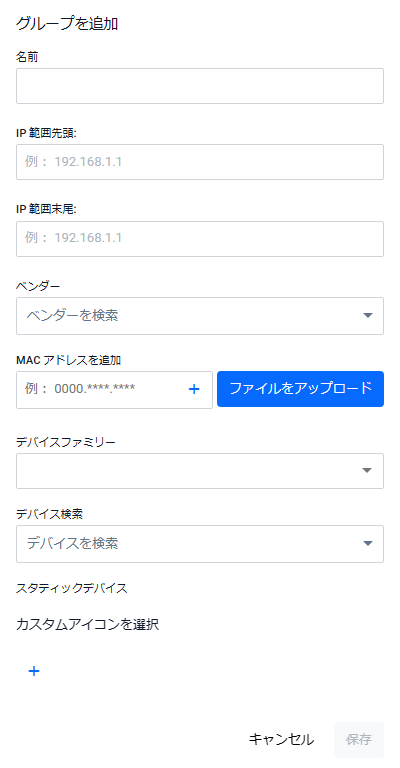Click the グループを追加 heading
Image resolution: width=400 pixels, height=768 pixels.
[x=67, y=24]
